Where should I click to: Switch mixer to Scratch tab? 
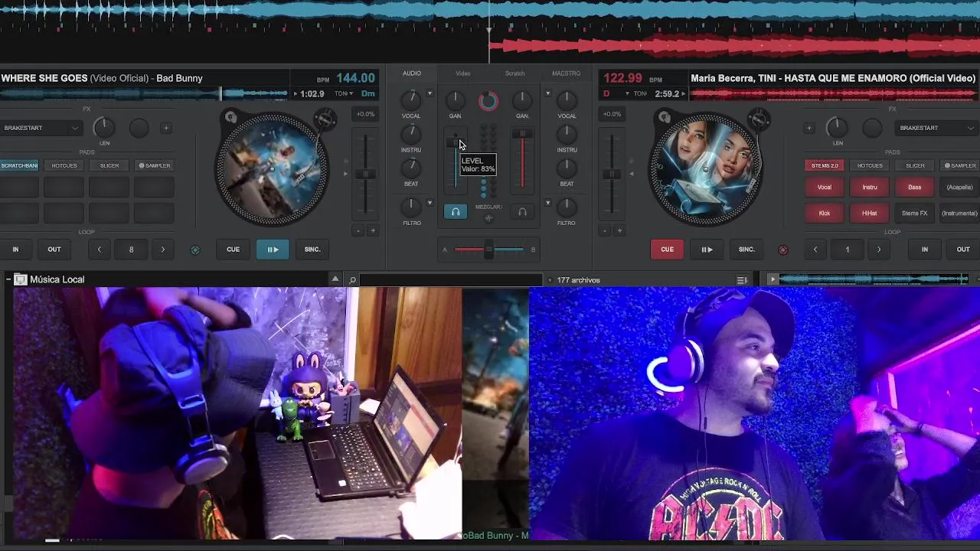(514, 73)
